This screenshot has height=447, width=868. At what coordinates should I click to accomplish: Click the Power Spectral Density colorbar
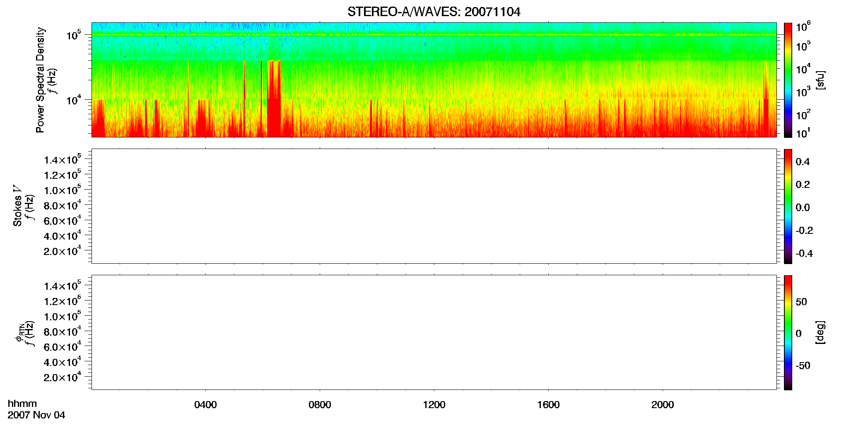point(788,80)
